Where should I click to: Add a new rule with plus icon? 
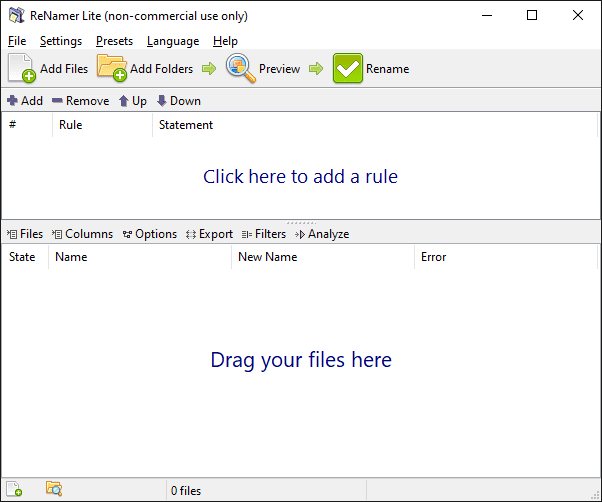(x=25, y=101)
